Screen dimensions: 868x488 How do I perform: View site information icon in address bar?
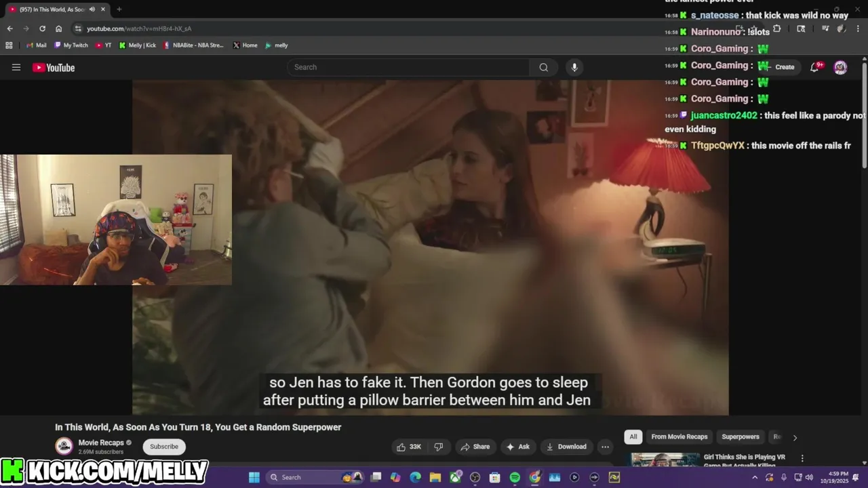click(78, 28)
